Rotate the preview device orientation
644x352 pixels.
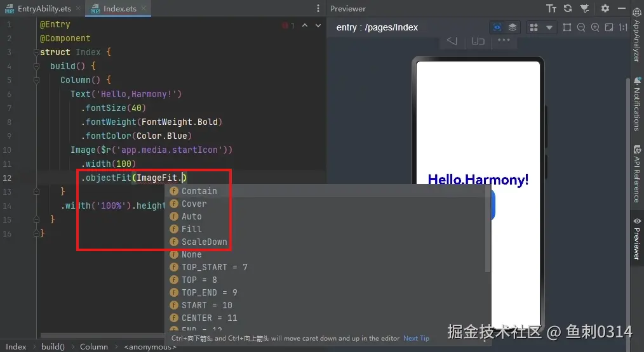478,41
